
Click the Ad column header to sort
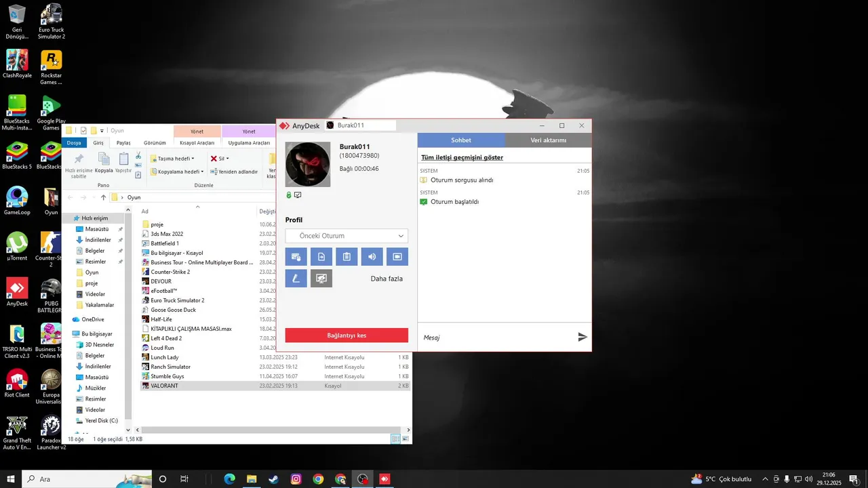(x=197, y=211)
